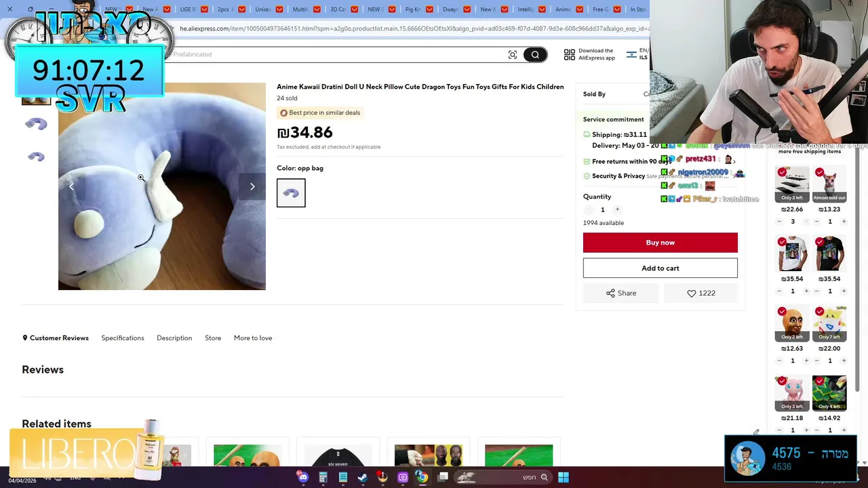Viewport: 868px width, 488px height.
Task: Decrease quantity with minus button
Action: click(x=588, y=209)
